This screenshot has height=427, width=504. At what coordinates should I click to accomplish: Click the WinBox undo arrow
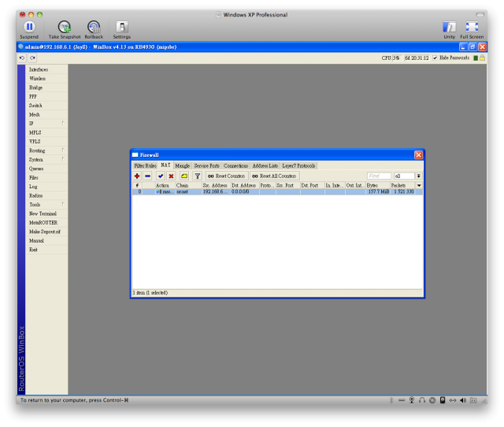click(x=22, y=58)
